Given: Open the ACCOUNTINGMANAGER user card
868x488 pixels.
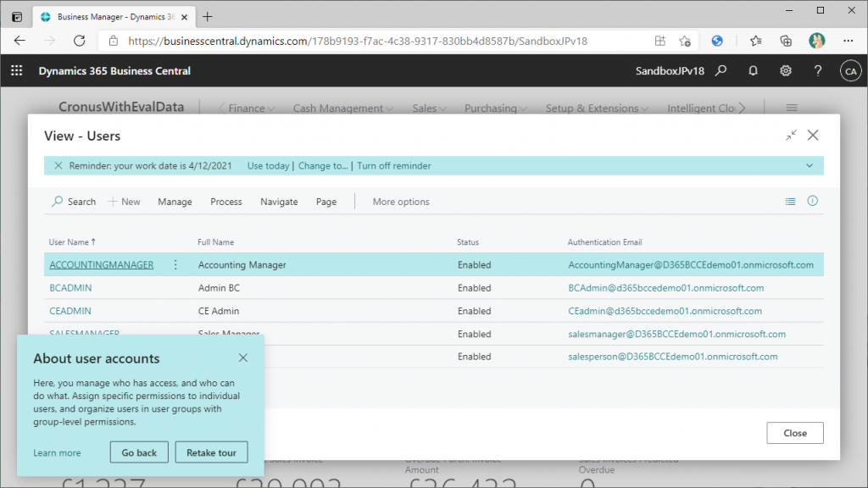Looking at the screenshot, I should pyautogui.click(x=102, y=264).
